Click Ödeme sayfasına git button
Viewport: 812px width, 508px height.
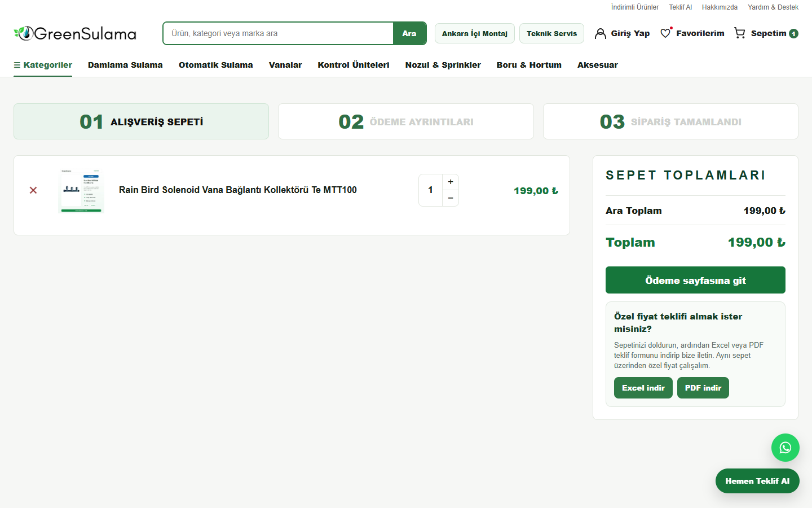pyautogui.click(x=695, y=280)
